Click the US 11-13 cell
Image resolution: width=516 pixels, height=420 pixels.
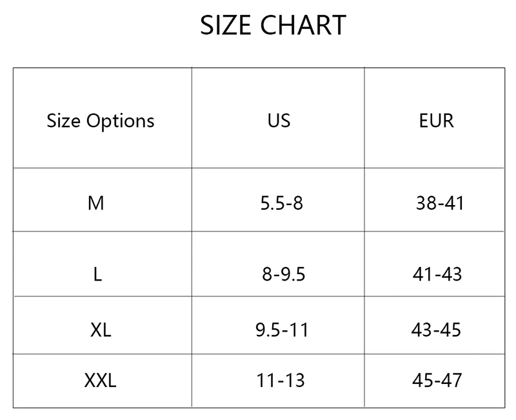click(278, 381)
